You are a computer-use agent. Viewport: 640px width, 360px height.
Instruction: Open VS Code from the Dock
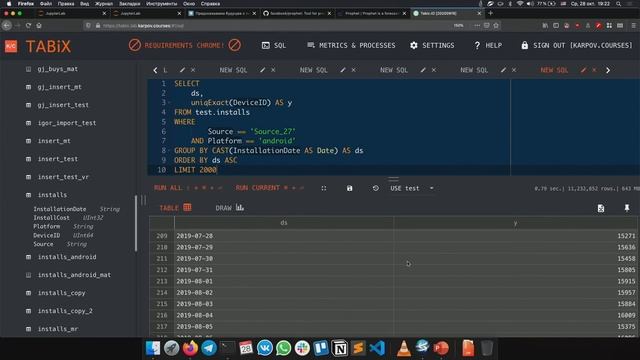click(x=377, y=348)
